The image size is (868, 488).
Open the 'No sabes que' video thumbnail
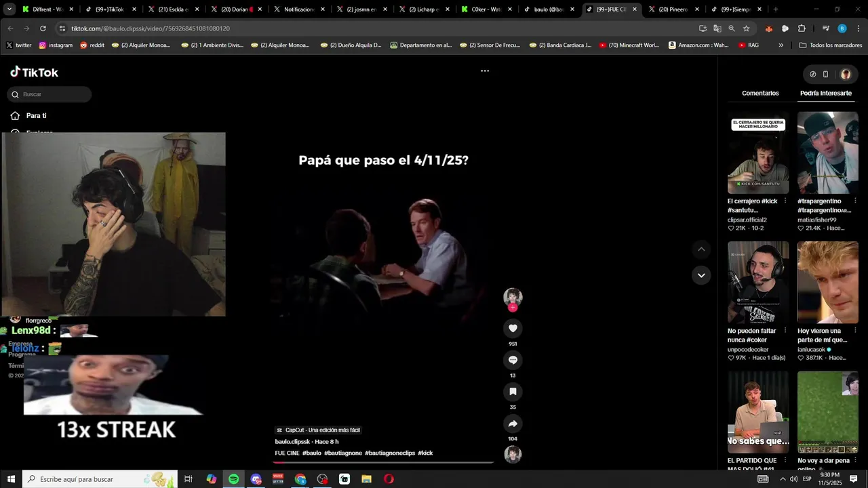point(758,412)
